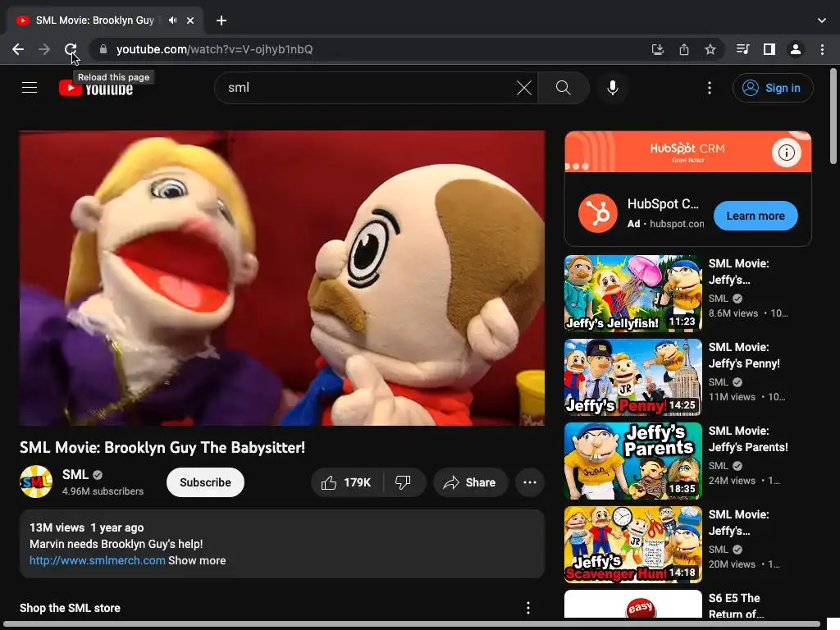
Task: Clear the search query with X
Action: click(524, 88)
